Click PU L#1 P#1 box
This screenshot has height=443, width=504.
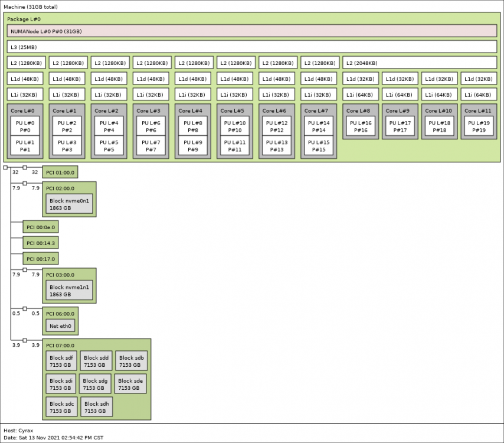tap(25, 146)
